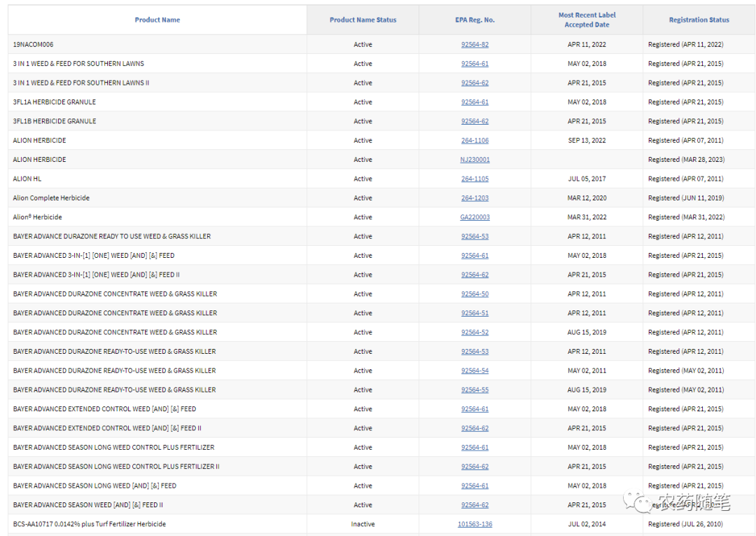Click ALION HERBICIDE name in the 264-1106 row
The image size is (756, 536).
pos(39,140)
